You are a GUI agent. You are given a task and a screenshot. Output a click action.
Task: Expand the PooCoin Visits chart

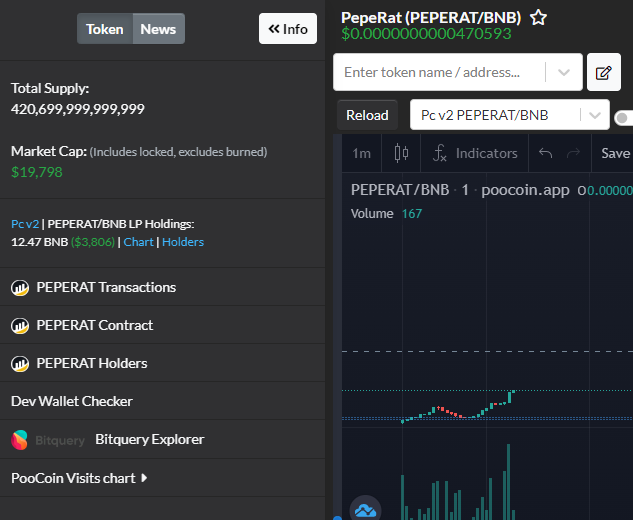click(79, 478)
